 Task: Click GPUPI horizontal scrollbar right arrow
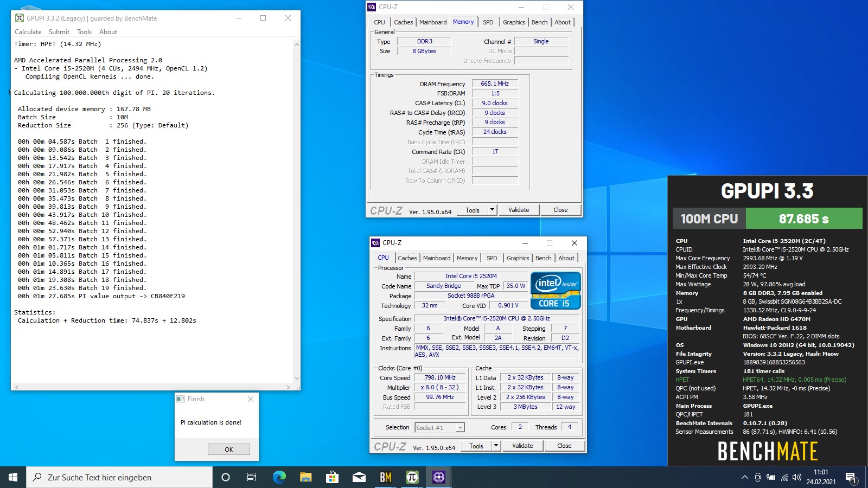(288, 387)
